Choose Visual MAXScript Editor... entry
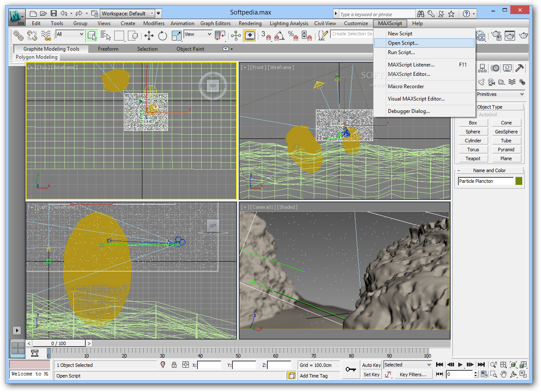The width and height of the screenshot is (541, 392). coord(424,99)
